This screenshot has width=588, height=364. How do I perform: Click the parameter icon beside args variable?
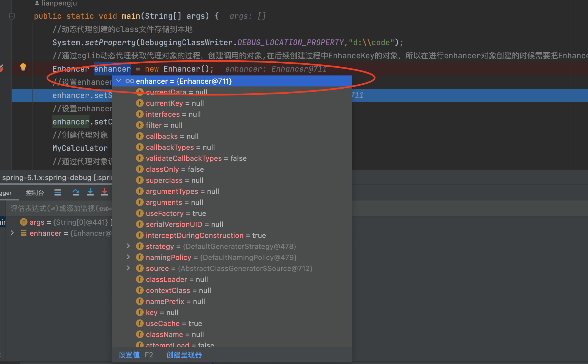click(24, 222)
